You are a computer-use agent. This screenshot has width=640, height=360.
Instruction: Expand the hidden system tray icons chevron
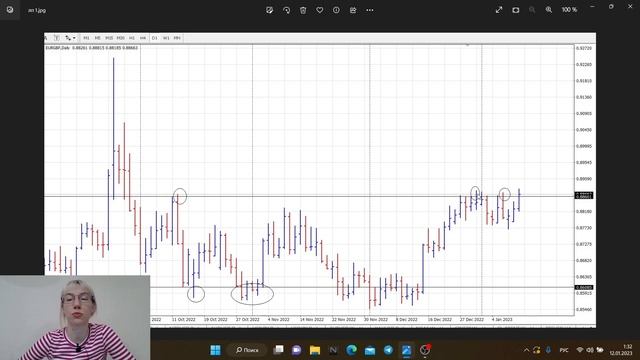(527, 350)
